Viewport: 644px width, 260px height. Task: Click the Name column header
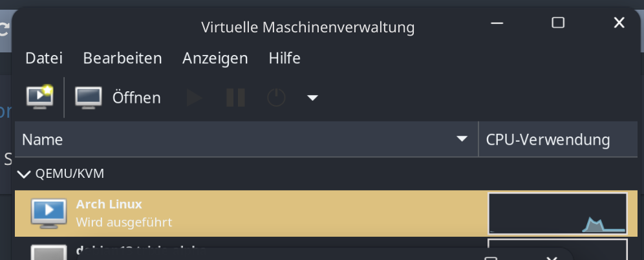pyautogui.click(x=246, y=139)
